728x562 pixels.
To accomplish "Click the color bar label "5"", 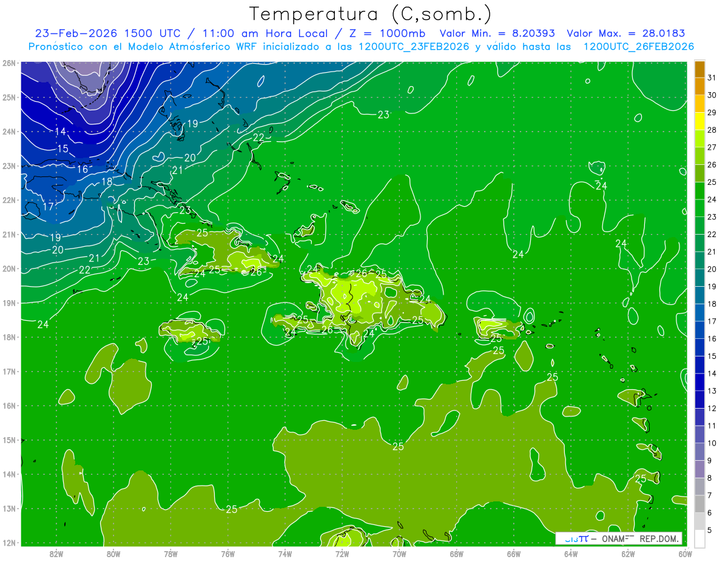I will [710, 530].
